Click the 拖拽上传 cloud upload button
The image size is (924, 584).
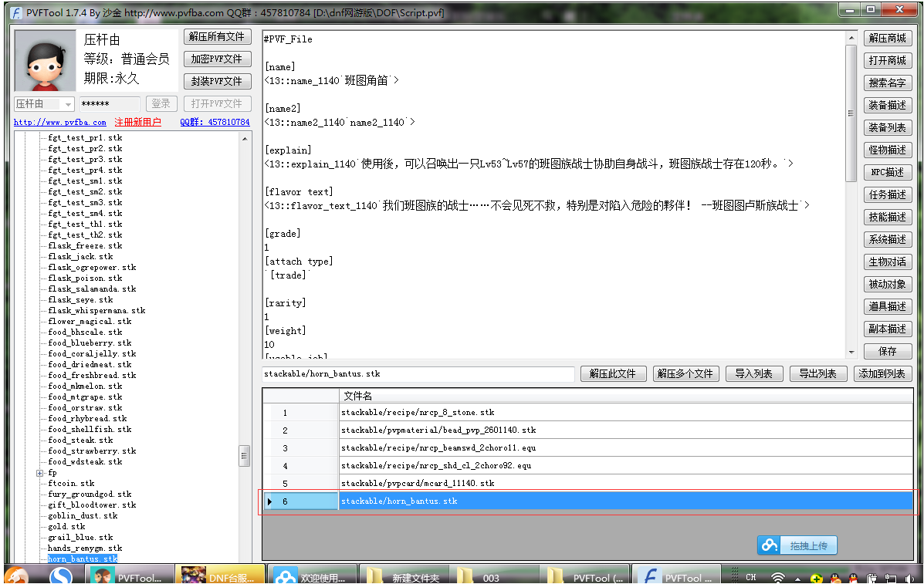point(797,545)
